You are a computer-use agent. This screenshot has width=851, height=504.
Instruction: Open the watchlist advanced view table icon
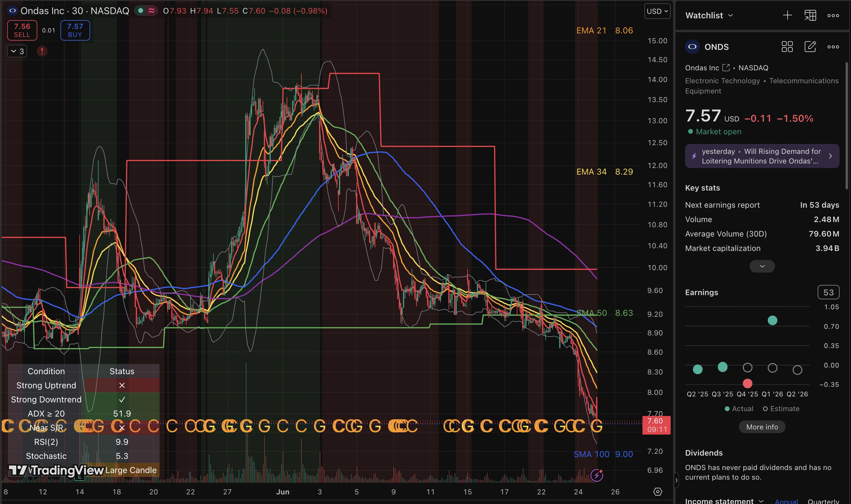[x=810, y=15]
